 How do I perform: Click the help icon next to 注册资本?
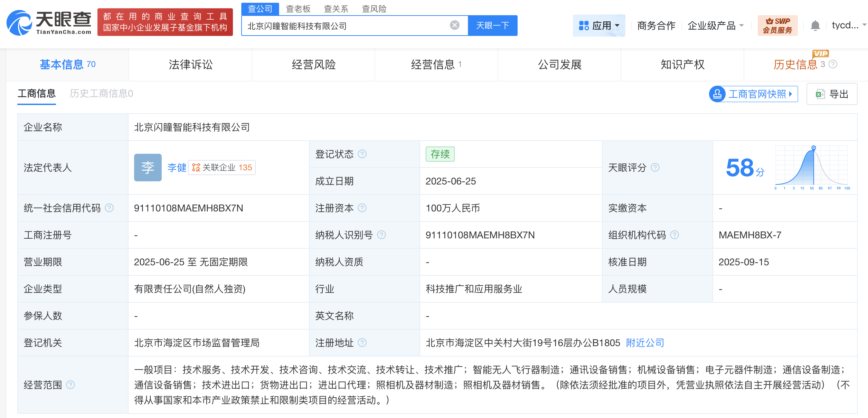coord(362,208)
